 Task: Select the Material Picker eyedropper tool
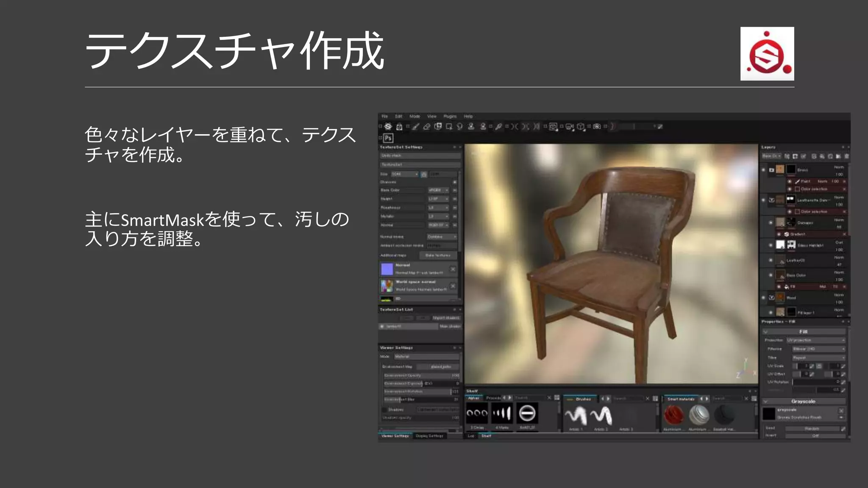pos(499,126)
